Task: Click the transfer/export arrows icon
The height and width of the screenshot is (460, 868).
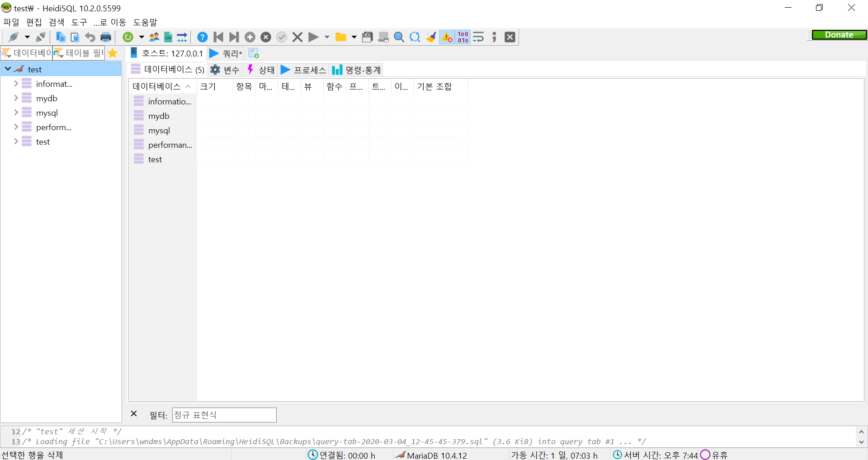Action: 182,37
